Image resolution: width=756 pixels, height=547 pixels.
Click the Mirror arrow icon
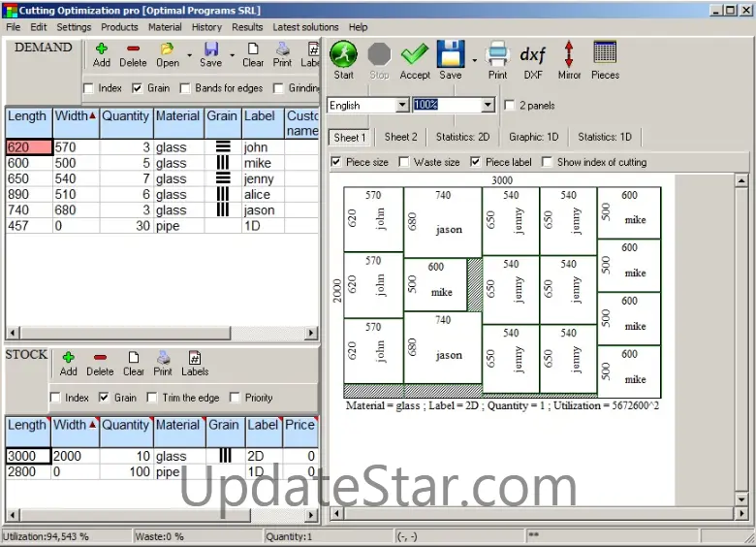click(569, 54)
